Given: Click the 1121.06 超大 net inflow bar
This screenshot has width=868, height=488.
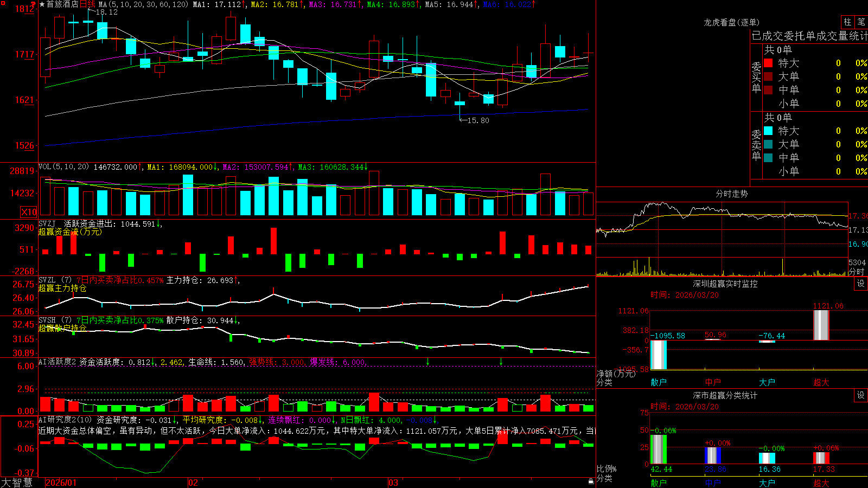Looking at the screenshot, I should coord(821,325).
